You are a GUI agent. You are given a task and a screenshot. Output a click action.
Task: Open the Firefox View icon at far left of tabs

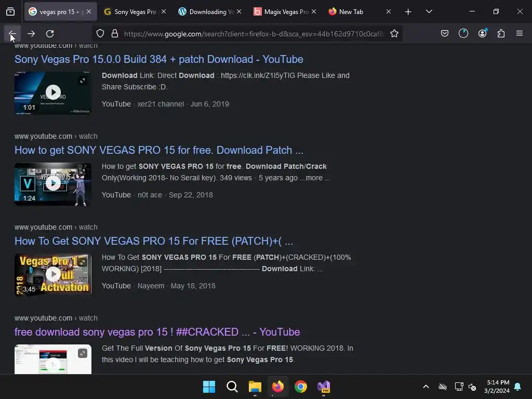(x=10, y=12)
